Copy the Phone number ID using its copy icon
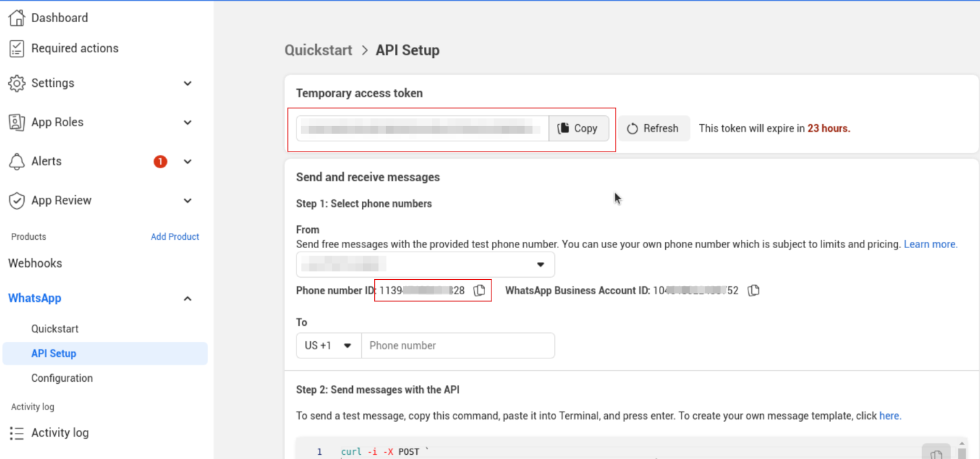Viewport: 980px width, 459px height. (480, 290)
